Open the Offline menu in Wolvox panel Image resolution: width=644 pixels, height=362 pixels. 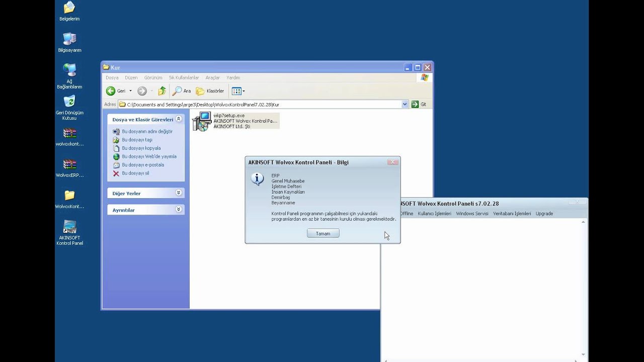click(407, 214)
